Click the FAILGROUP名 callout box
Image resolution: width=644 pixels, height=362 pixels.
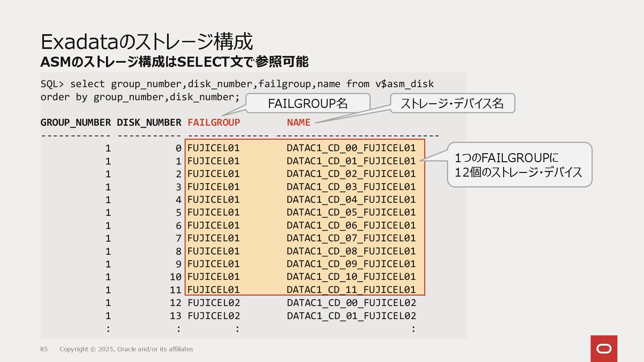[308, 103]
